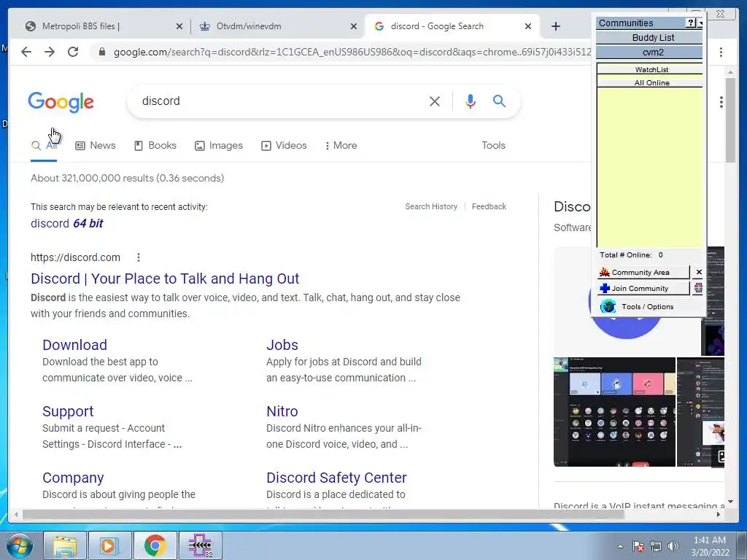Go back in Chrome

(x=26, y=52)
